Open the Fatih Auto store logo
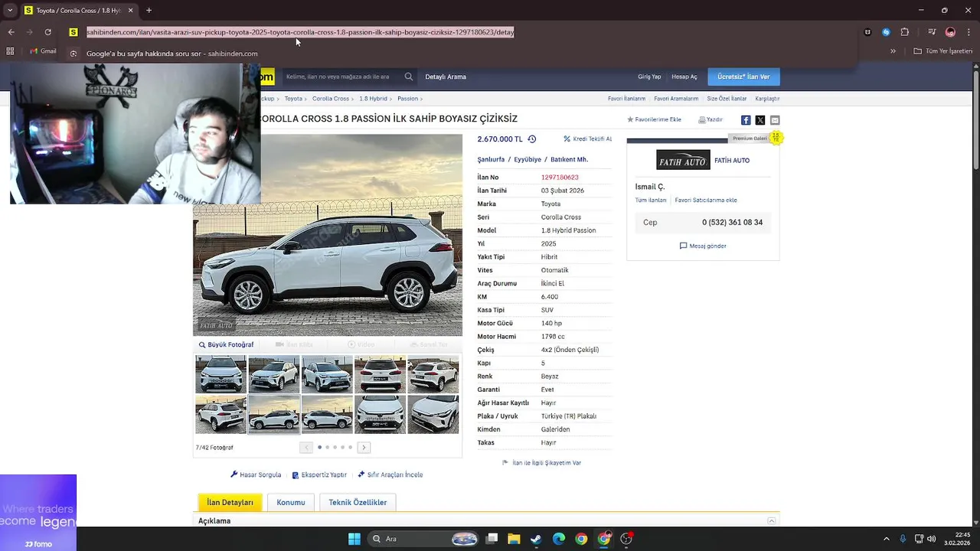This screenshot has width=980, height=551. 683,160
